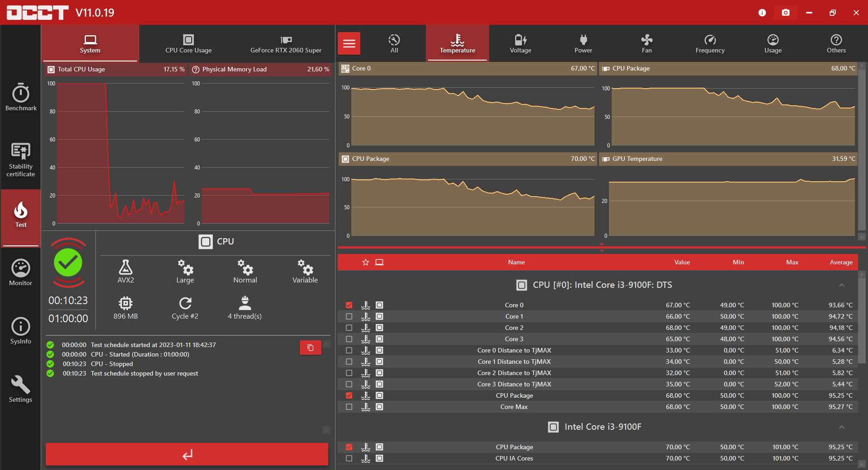Check the Core 1 Distance to TjMAX box
The image size is (868, 470).
click(x=349, y=362)
